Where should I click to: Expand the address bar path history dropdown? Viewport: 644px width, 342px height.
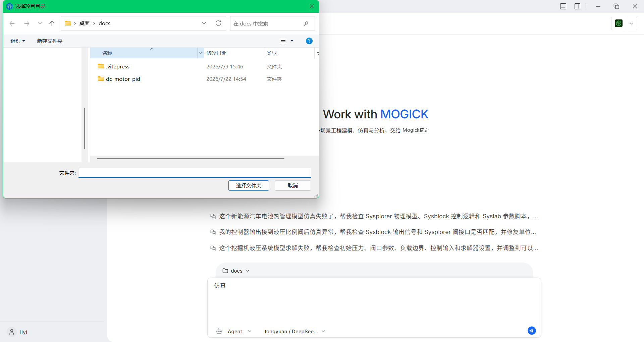(204, 23)
